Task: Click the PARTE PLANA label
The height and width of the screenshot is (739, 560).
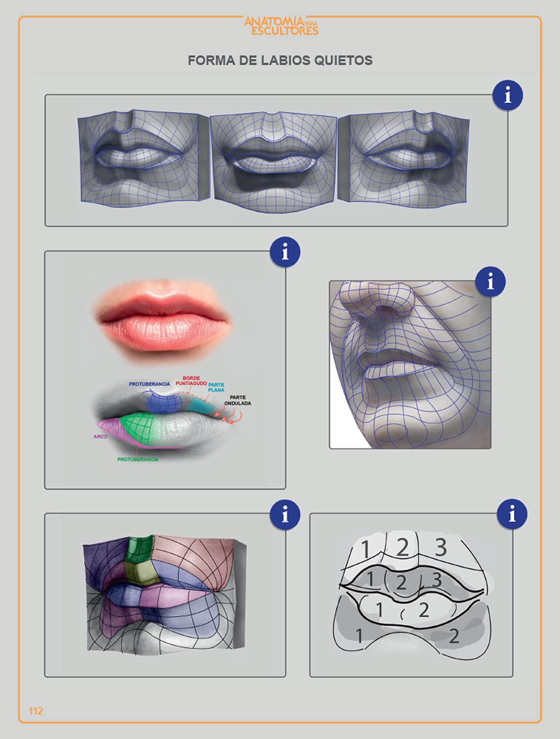Action: tap(216, 387)
